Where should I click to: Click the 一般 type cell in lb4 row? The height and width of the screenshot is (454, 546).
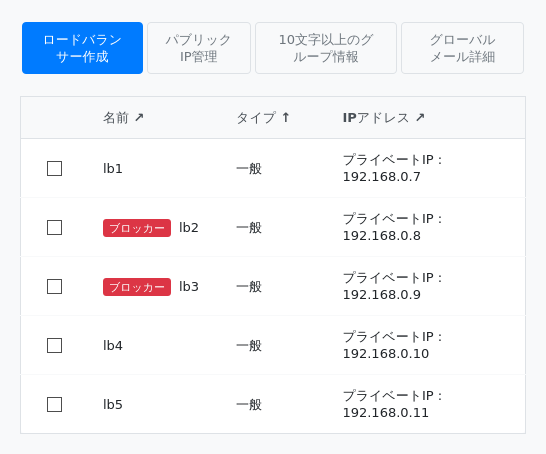(x=249, y=345)
